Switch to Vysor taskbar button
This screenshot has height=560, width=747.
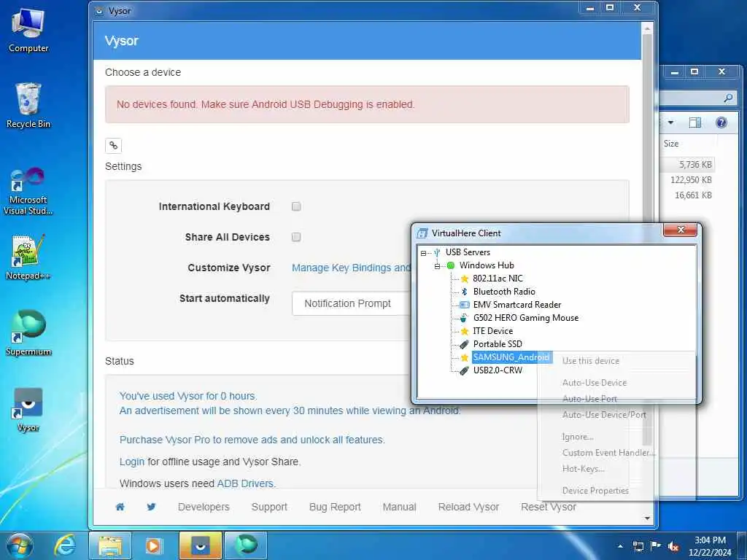tap(200, 545)
